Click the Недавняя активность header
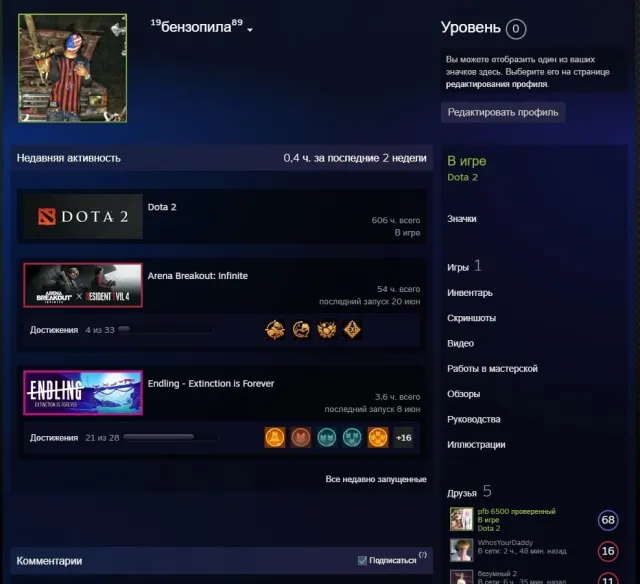 (69, 158)
